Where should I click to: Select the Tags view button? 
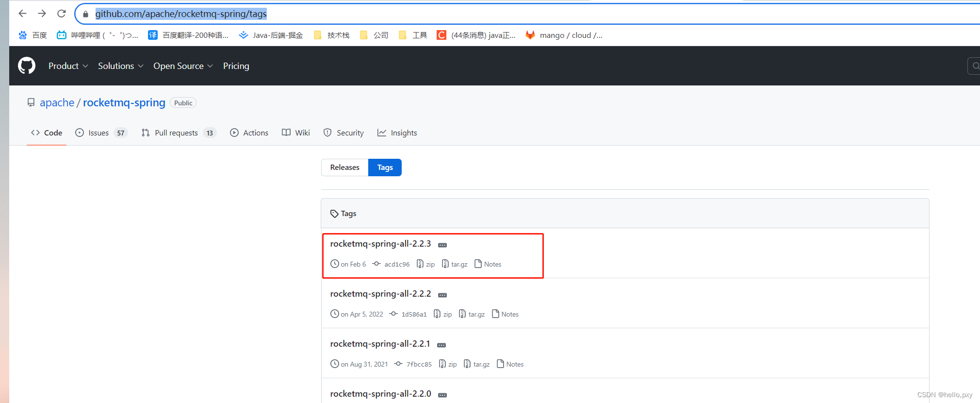pos(385,168)
